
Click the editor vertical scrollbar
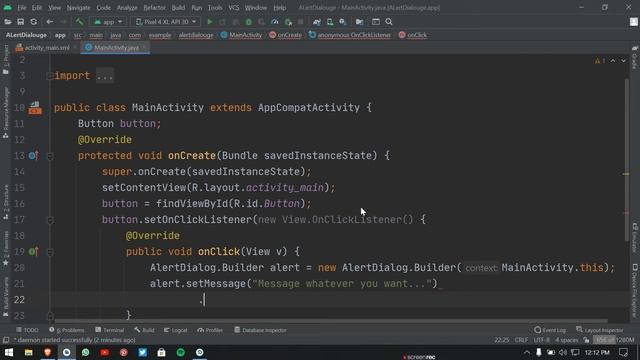tap(627, 159)
